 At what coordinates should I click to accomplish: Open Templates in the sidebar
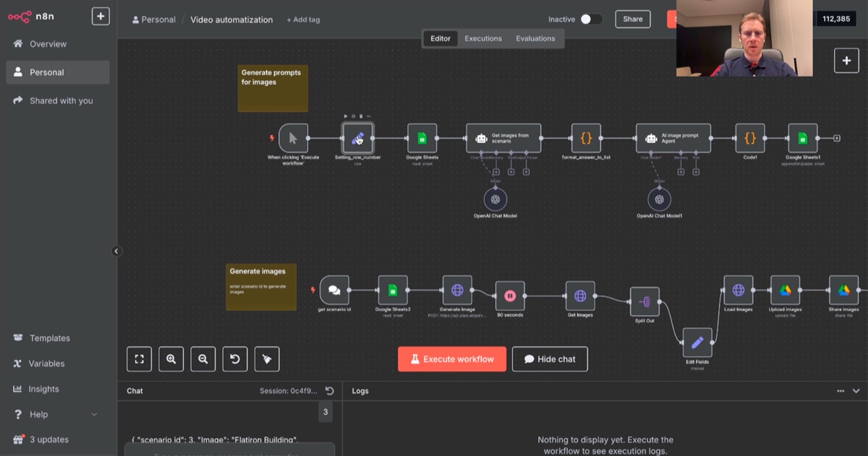tap(58, 338)
